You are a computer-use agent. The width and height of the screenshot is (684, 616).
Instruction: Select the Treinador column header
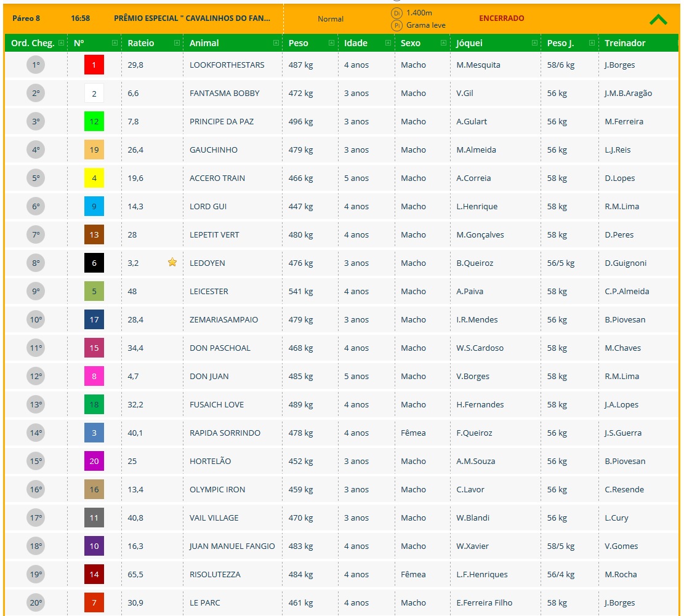coord(625,43)
